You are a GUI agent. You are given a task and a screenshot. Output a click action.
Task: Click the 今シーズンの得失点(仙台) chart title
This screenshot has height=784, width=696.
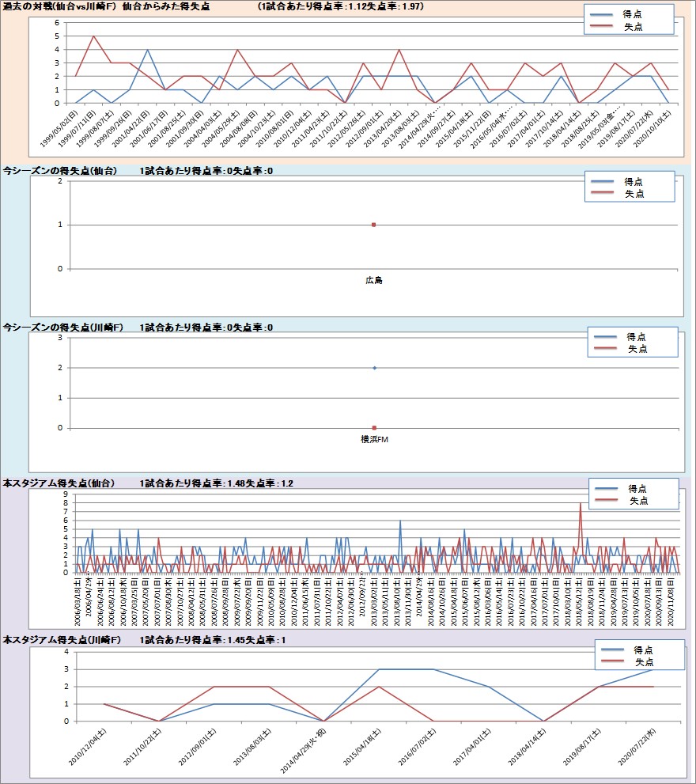click(x=60, y=171)
